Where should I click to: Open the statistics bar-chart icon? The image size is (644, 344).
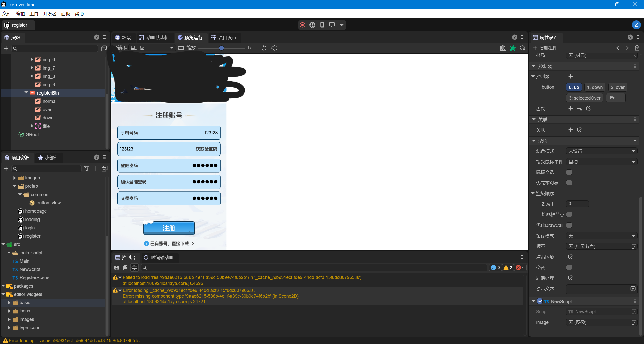click(503, 48)
